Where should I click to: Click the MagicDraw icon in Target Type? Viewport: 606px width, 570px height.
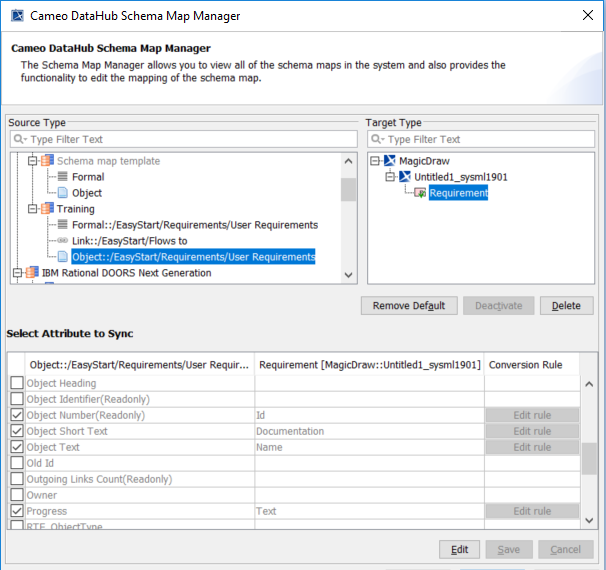point(390,161)
